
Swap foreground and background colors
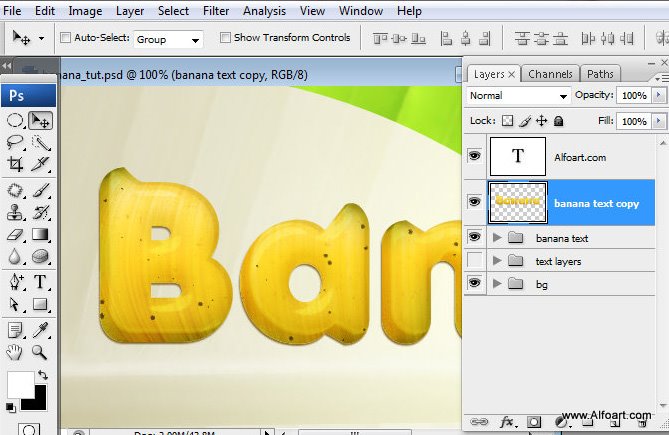click(x=43, y=375)
